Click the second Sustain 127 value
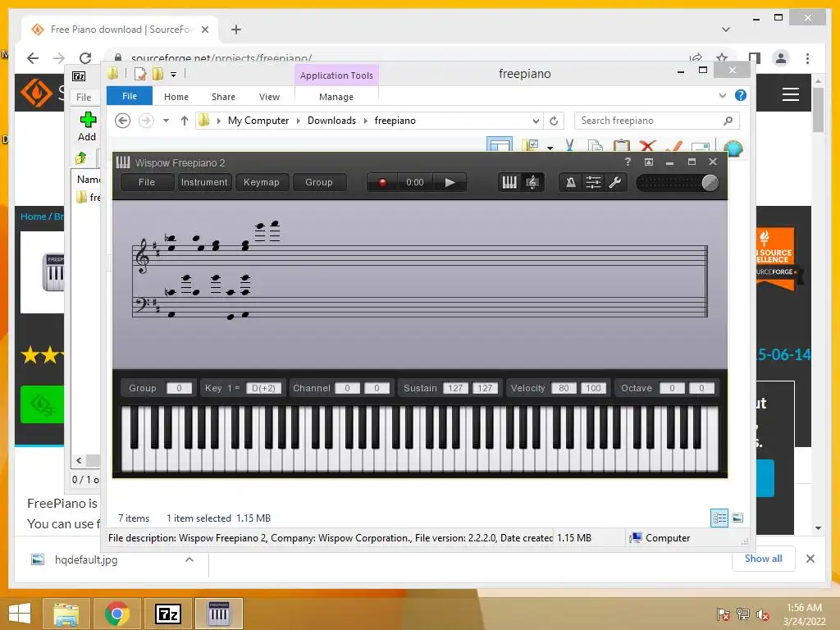840x630 pixels. [x=485, y=388]
